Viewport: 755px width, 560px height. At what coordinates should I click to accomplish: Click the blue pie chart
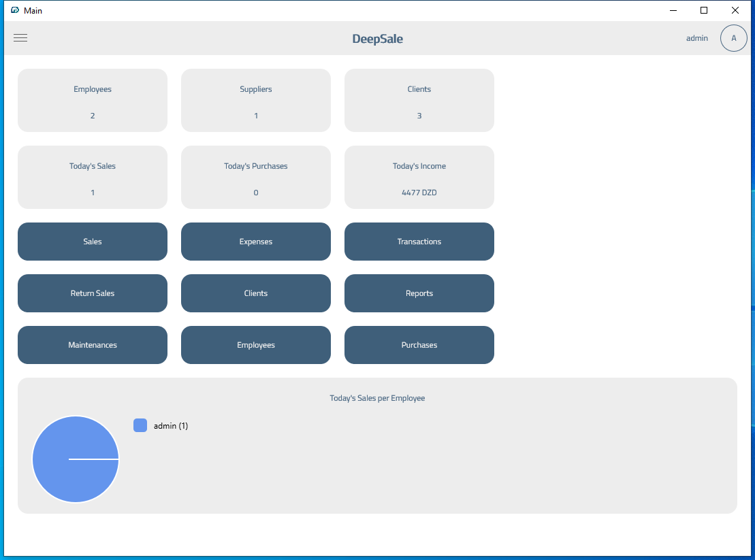pos(76,459)
